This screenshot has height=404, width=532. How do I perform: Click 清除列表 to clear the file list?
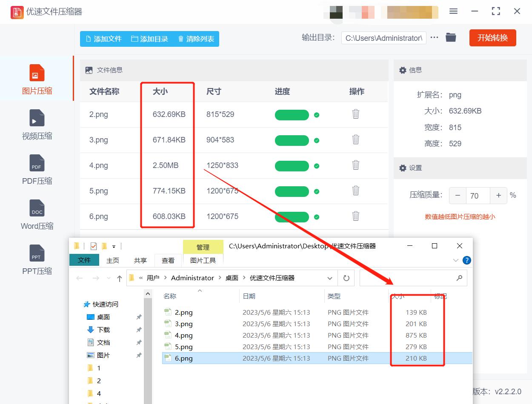(x=196, y=38)
